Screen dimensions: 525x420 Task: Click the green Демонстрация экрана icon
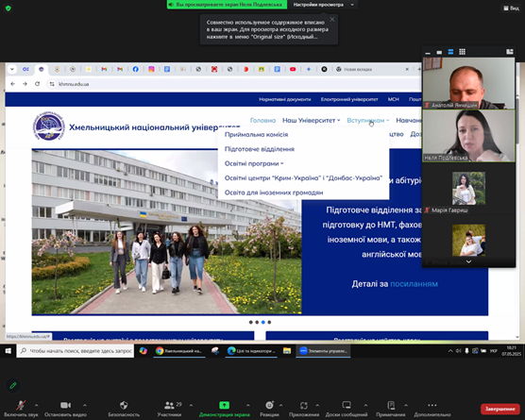pos(224,405)
